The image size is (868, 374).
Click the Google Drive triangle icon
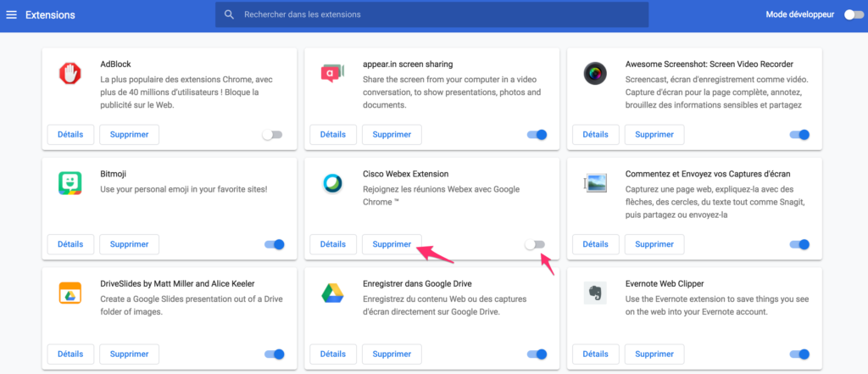332,293
